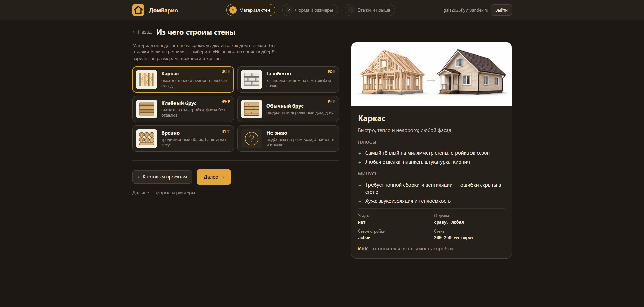The image size is (644, 307).
Task: Go to the Форма и размеры step
Action: (310, 10)
